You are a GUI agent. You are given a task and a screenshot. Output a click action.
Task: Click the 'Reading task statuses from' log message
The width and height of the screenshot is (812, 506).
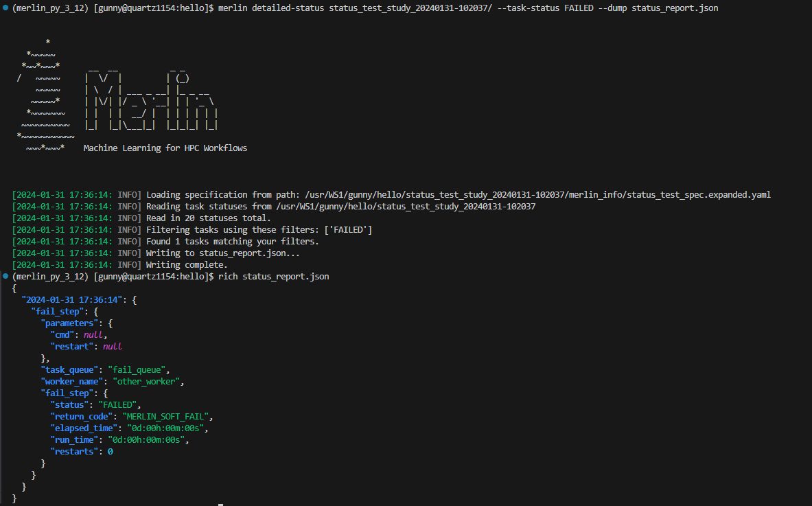click(209, 207)
